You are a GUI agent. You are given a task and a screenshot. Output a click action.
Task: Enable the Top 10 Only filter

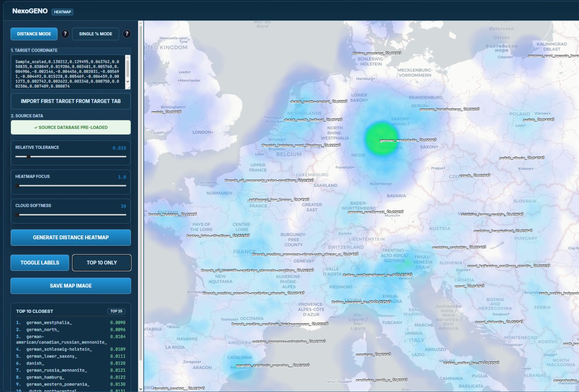coord(102,263)
